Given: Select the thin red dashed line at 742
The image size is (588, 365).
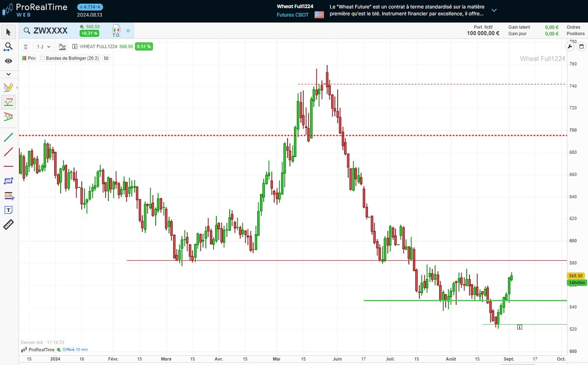Looking at the screenshot, I should [432, 84].
